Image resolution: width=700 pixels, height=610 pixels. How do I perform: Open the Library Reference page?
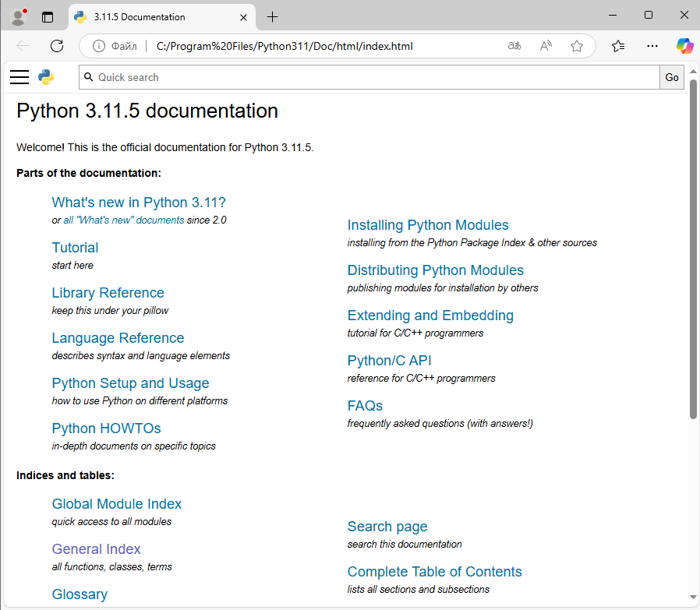click(108, 292)
